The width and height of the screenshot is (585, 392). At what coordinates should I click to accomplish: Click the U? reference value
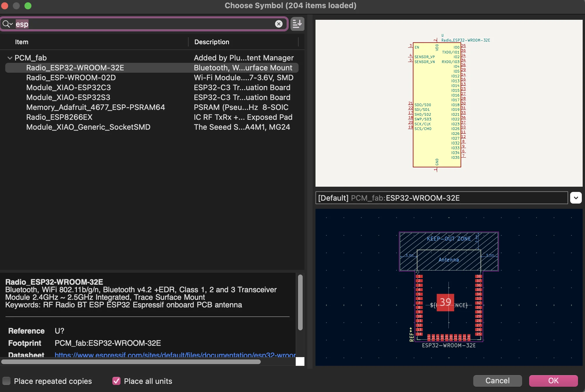[x=59, y=331]
